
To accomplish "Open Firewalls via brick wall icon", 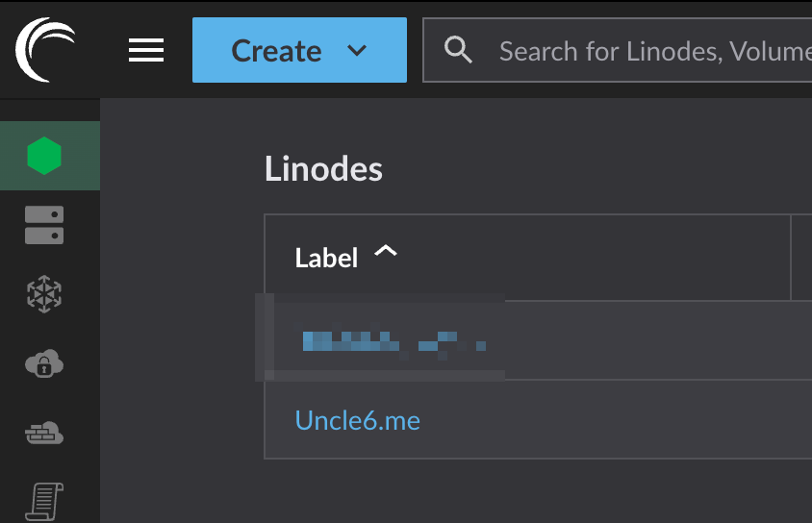I will pyautogui.click(x=44, y=435).
